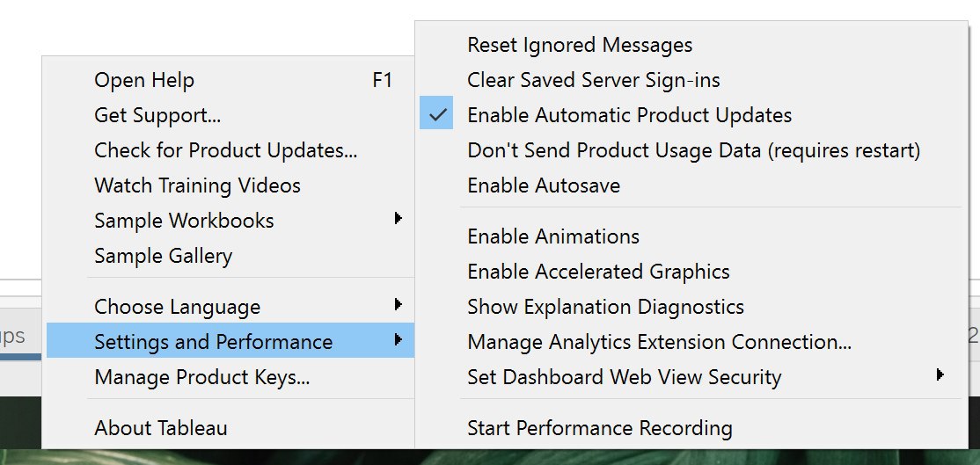Click the Settings and Performance submenu arrow
Image resolution: width=980 pixels, height=465 pixels.
pyautogui.click(x=398, y=339)
